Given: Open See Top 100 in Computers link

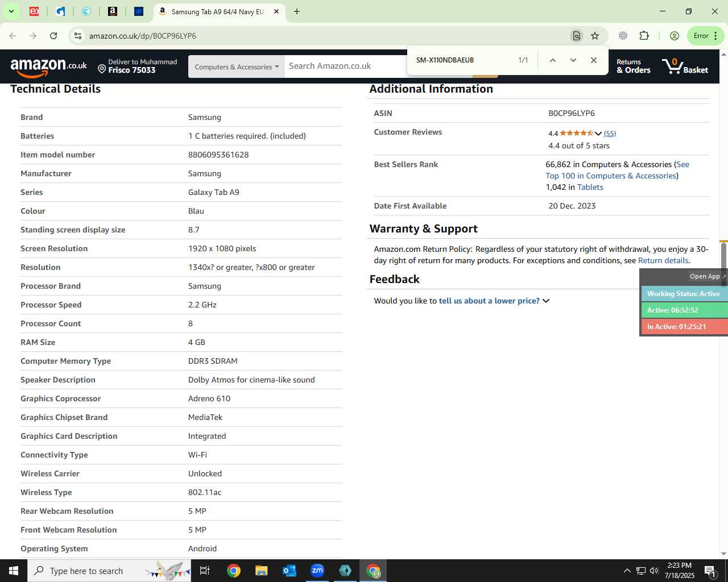Looking at the screenshot, I should coord(618,170).
